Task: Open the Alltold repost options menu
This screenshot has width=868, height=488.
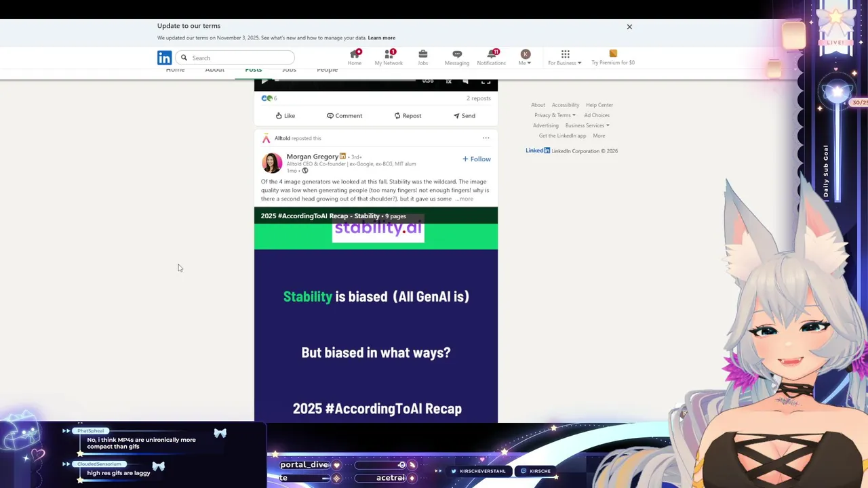Action: tap(486, 138)
